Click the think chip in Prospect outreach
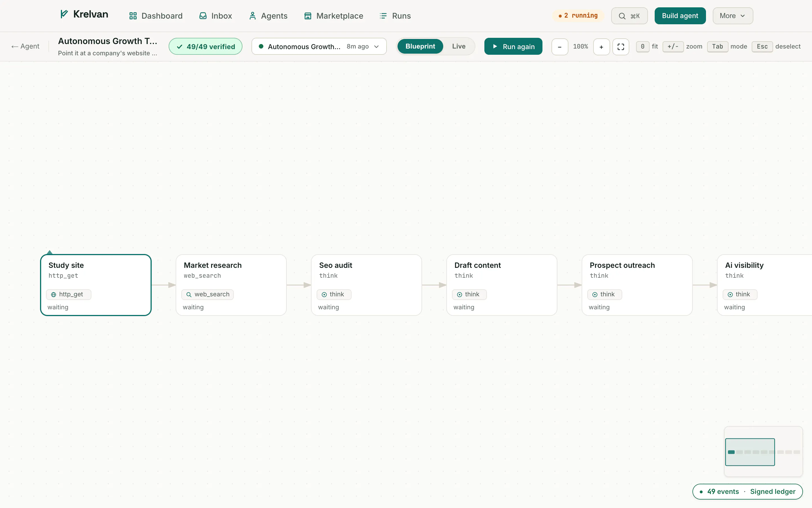Screen dimensions: 812x508 tap(604, 294)
